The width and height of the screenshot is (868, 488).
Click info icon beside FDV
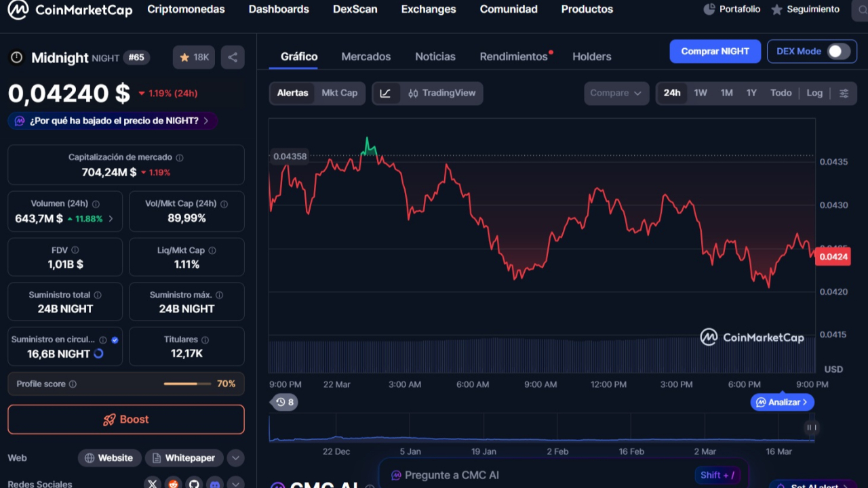75,251
